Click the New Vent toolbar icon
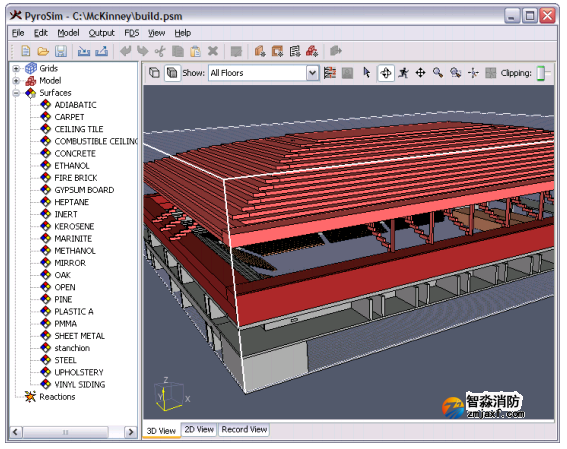This screenshot has height=449, width=567. (277, 51)
